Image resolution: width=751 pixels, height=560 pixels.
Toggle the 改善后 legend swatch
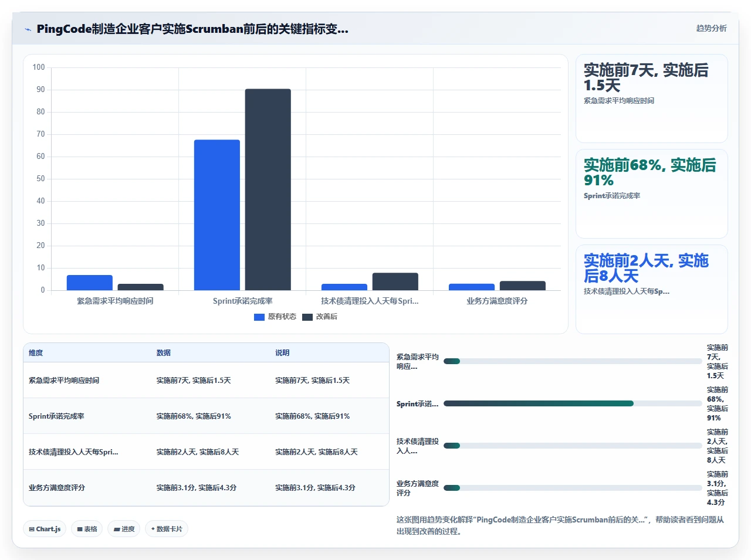pos(307,317)
